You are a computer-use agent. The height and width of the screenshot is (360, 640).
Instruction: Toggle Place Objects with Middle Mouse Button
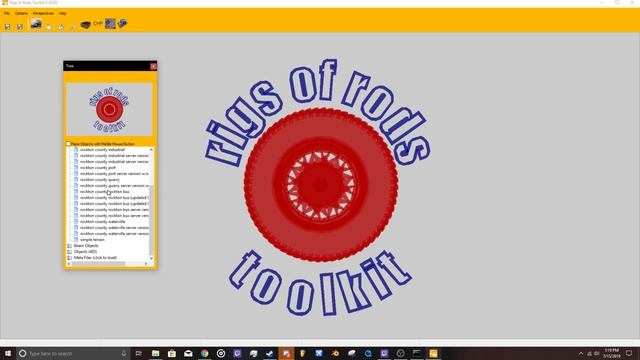pyautogui.click(x=68, y=144)
